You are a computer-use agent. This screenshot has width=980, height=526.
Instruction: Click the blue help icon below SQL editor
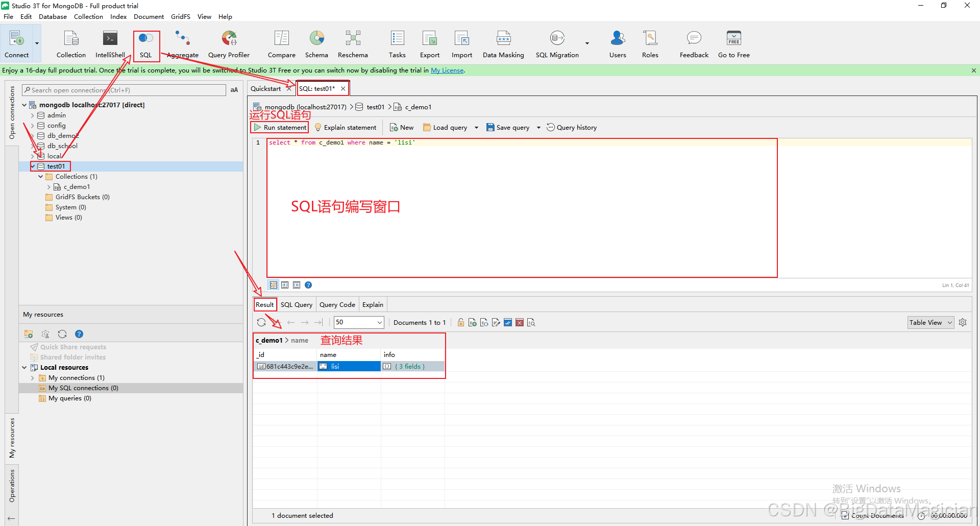click(308, 285)
